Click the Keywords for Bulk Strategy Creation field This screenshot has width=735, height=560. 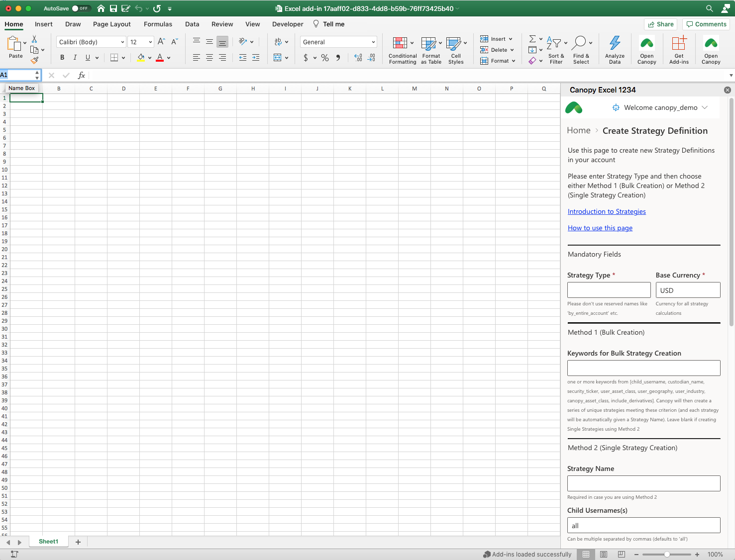pyautogui.click(x=644, y=368)
